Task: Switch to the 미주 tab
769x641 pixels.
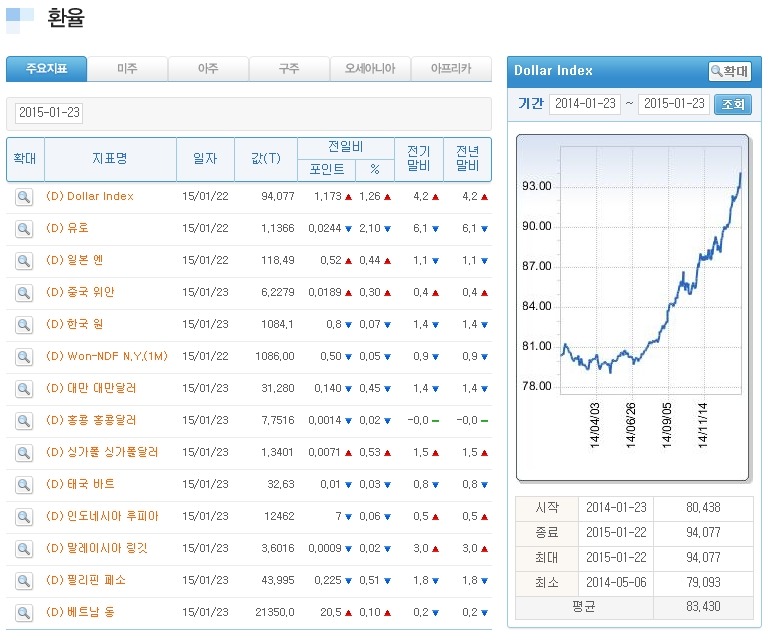Action: (127, 69)
